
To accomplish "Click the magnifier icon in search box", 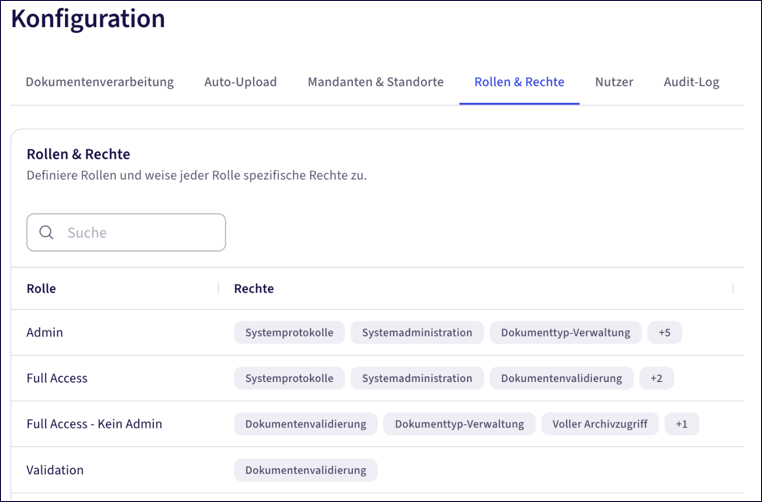I will click(46, 232).
